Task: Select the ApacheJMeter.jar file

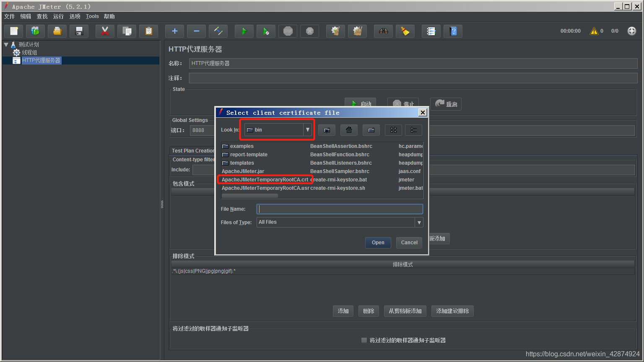Action: pos(243,171)
